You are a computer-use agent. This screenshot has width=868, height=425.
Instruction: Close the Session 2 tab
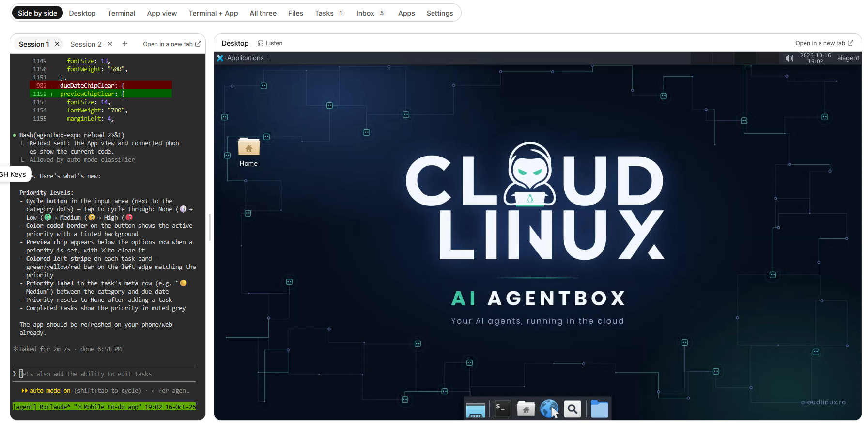coord(110,44)
